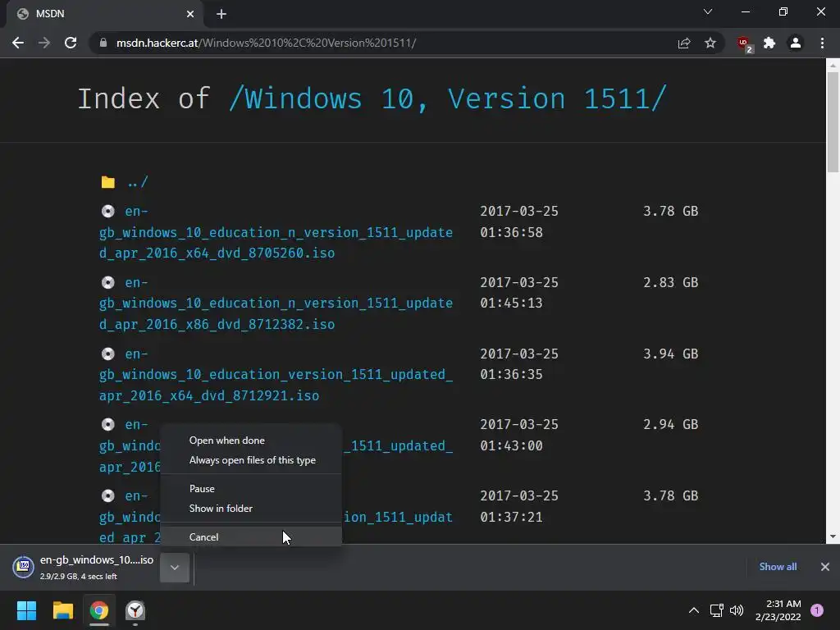Click the disc icon beside the 2.83 GB file
Screen dimensions: 840x630
coord(108,282)
